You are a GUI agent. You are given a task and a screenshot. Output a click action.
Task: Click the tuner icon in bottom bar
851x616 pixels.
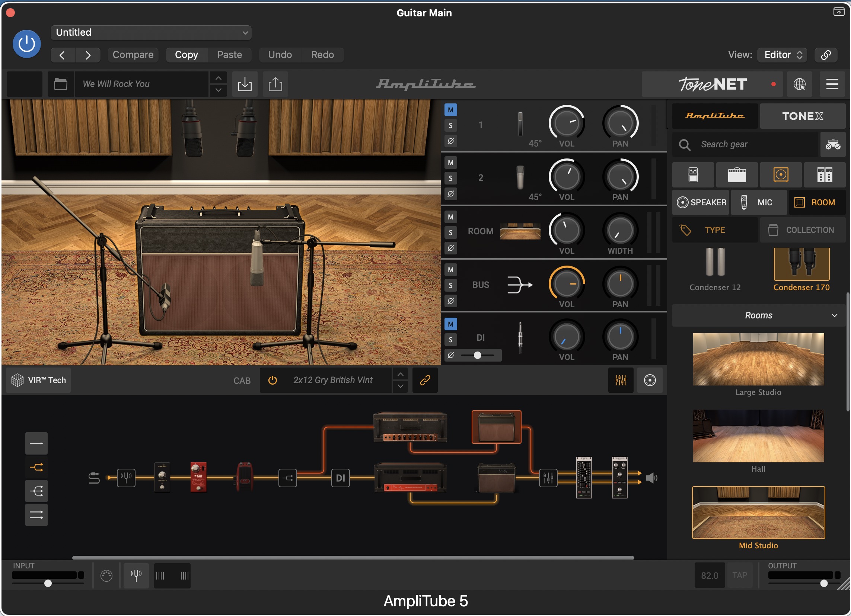coord(136,575)
